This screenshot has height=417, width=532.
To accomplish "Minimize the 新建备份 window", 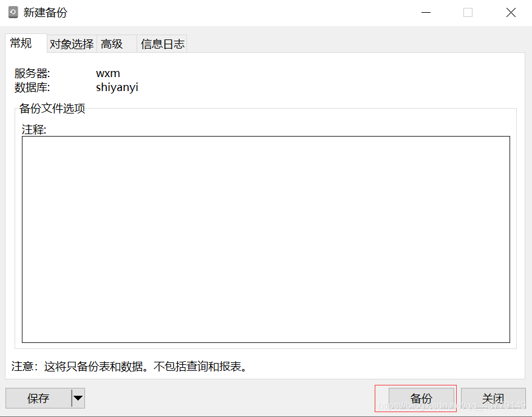I will click(x=426, y=12).
